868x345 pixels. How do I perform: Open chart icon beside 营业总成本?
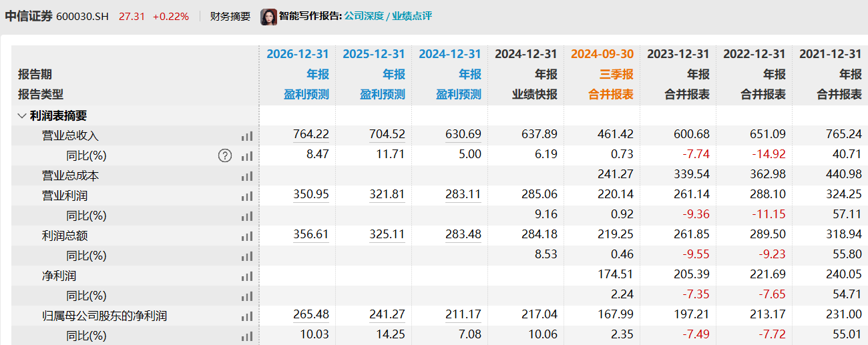click(247, 176)
